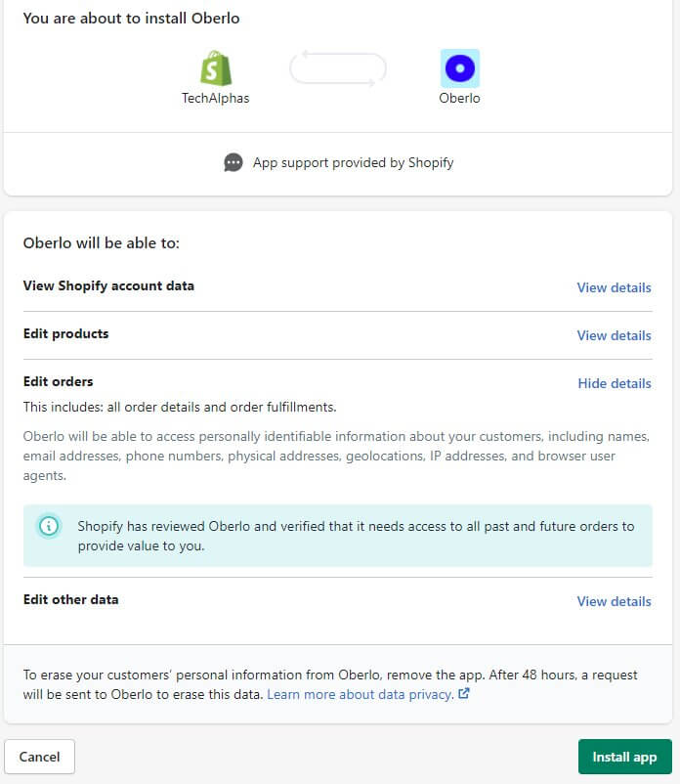Click the Oberlo app icon
The image size is (680, 784).
(x=459, y=66)
